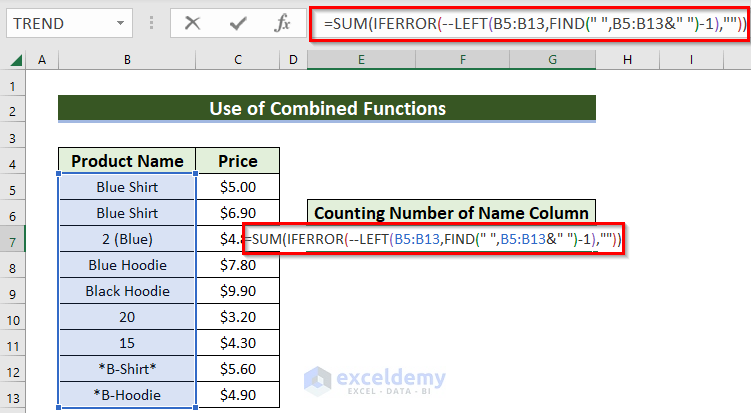
Task: Select column C header
Action: pos(238,60)
